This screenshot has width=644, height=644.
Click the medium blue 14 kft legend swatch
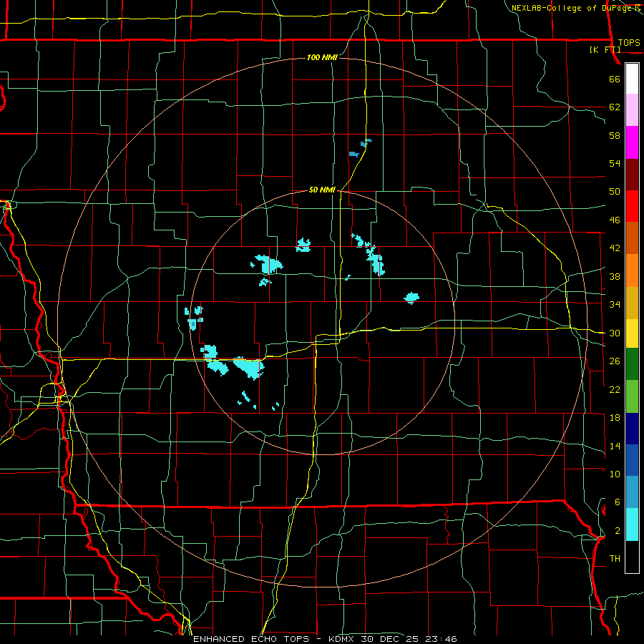click(632, 460)
